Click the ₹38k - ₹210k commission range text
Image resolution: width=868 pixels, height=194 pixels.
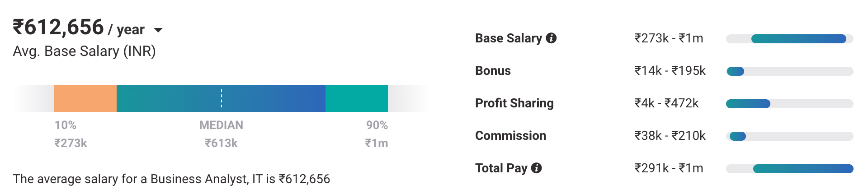click(670, 136)
